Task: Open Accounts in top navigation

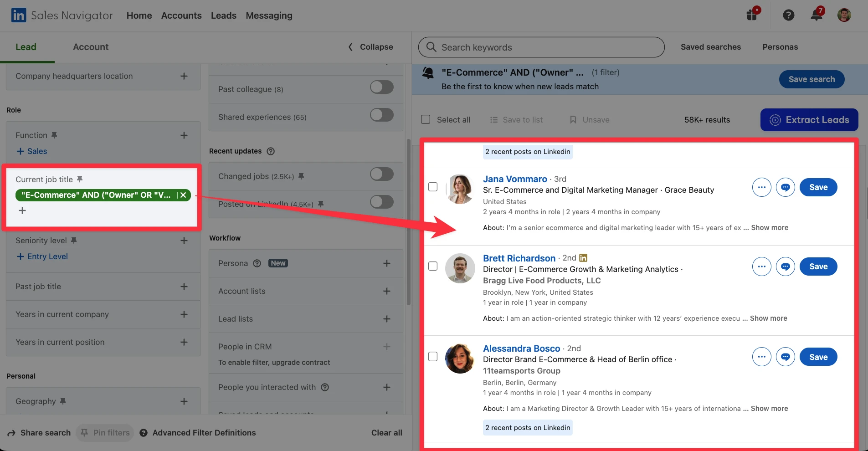Action: pos(181,15)
